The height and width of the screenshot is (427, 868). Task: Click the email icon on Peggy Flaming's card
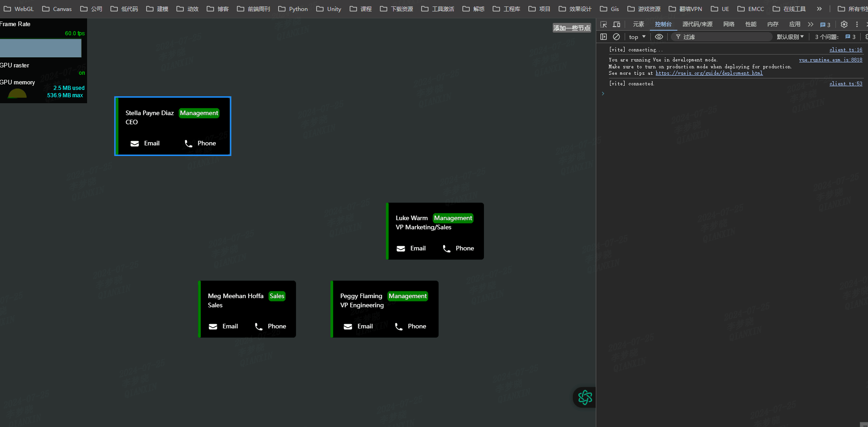[x=348, y=327]
